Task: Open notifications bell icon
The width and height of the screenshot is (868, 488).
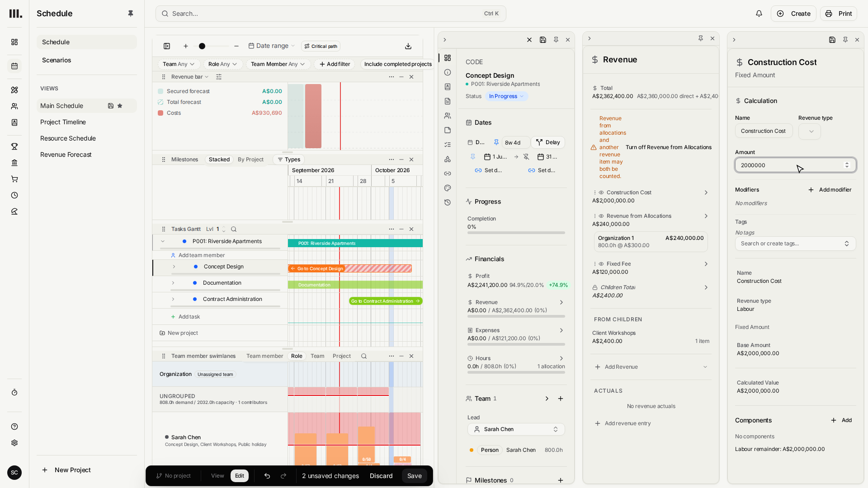Action: coord(759,14)
